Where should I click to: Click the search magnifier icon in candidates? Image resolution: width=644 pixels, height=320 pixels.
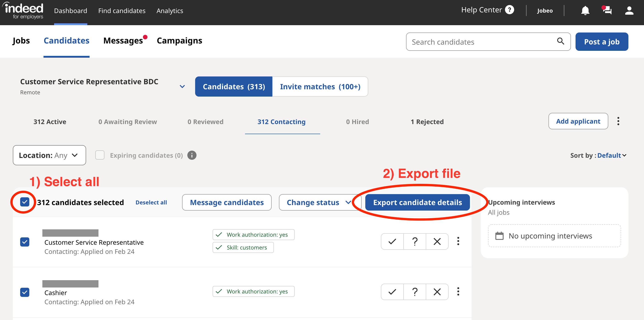click(560, 41)
